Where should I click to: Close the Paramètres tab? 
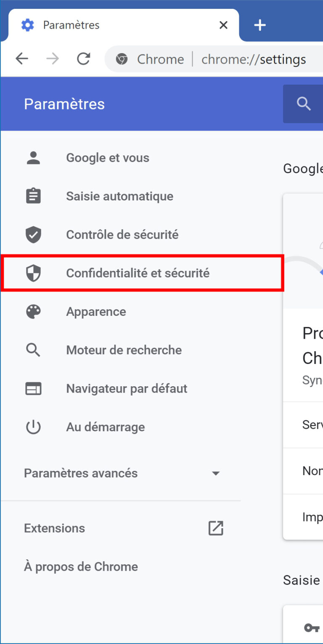click(x=223, y=25)
